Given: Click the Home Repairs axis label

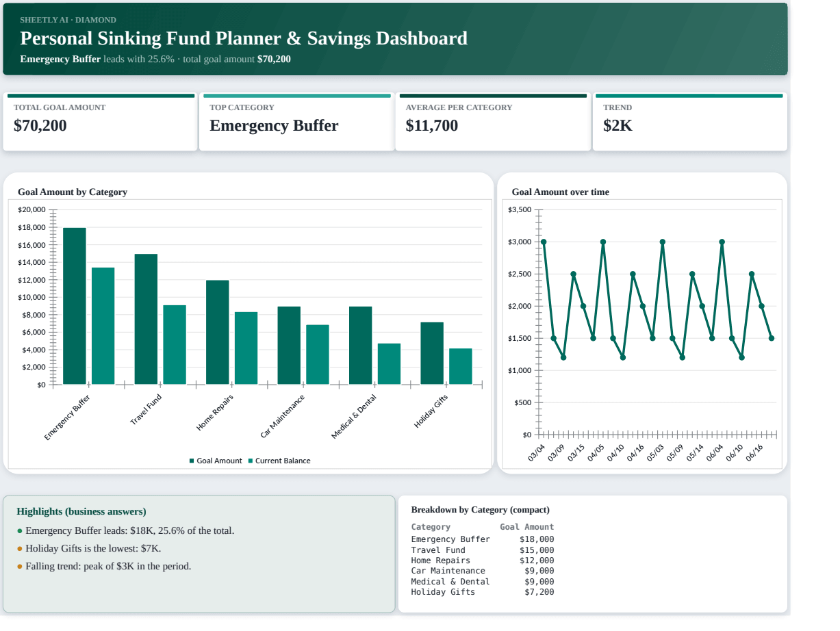Looking at the screenshot, I should [215, 412].
